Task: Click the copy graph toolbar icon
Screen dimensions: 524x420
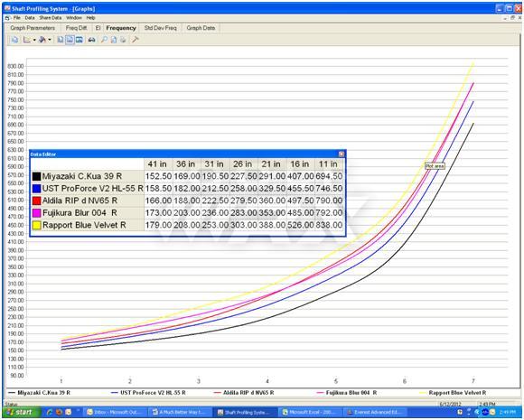Action: (14, 40)
